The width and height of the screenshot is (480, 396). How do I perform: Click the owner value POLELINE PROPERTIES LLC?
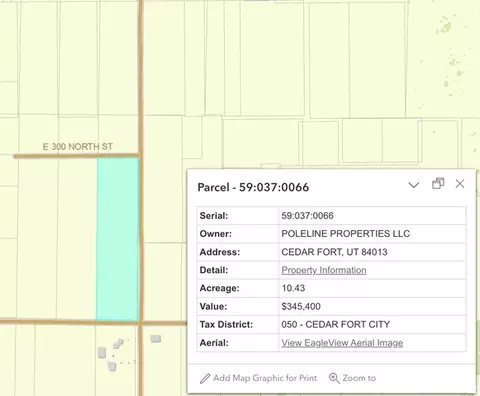click(x=346, y=234)
